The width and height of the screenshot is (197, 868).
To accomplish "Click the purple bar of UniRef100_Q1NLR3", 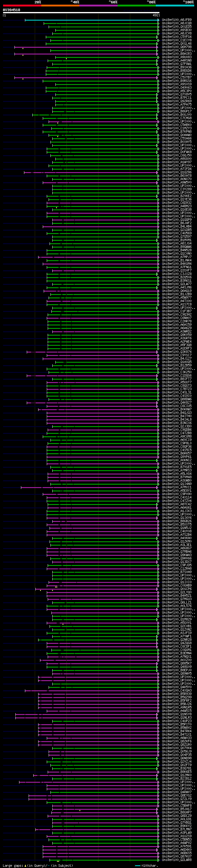I will pos(86,718).
